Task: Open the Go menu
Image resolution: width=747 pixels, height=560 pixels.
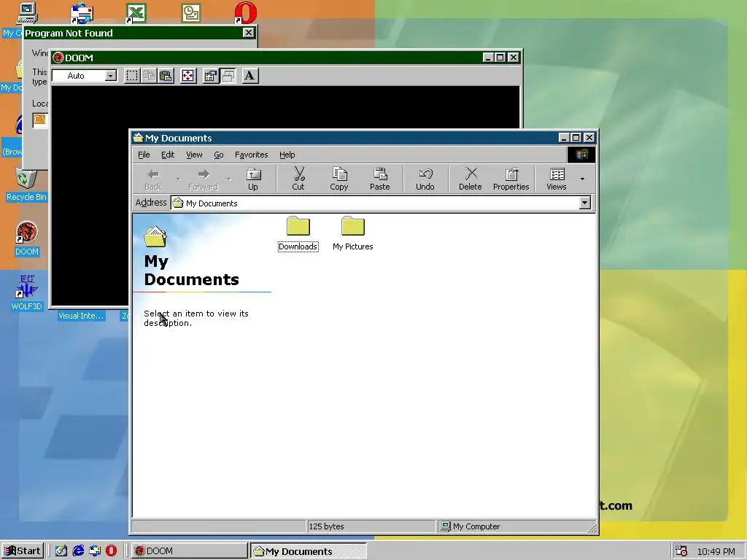Action: tap(219, 155)
